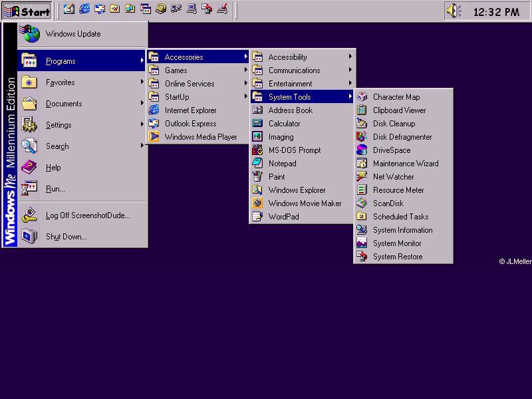
Task: Click the DriveSpace icon
Action: pos(362,150)
